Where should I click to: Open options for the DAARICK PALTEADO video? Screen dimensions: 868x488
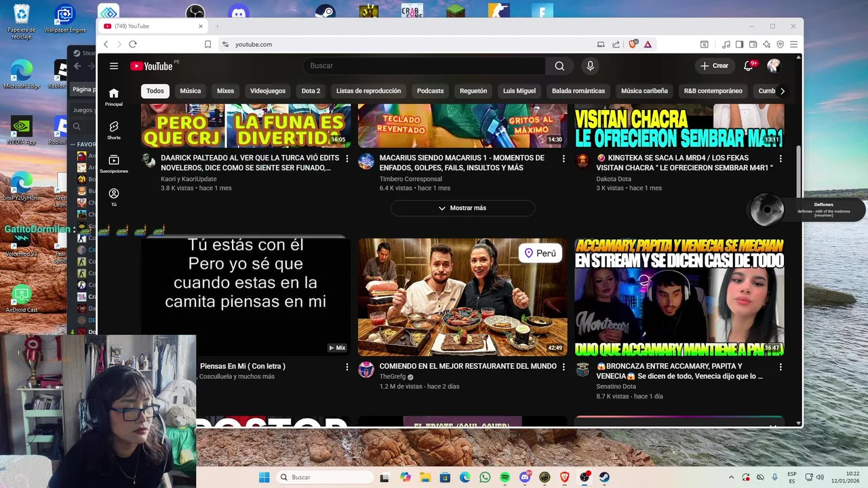click(347, 159)
